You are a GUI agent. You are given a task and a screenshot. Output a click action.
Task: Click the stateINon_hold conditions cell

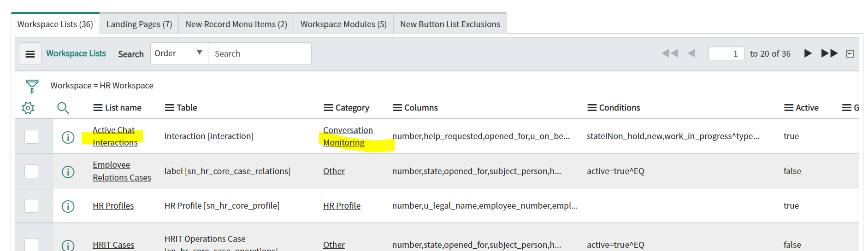click(x=673, y=136)
